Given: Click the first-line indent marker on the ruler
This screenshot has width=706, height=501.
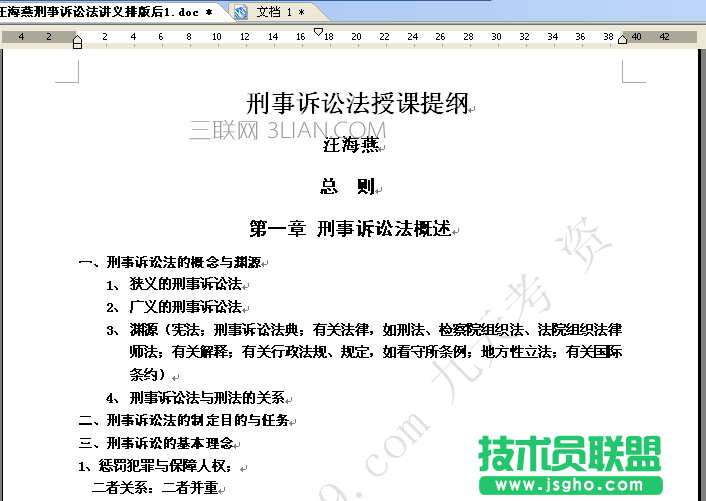Looking at the screenshot, I should click(318, 32).
